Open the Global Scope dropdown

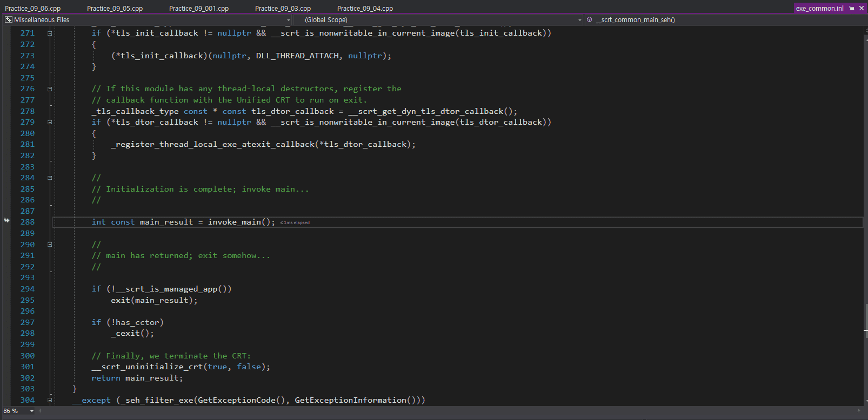coord(579,20)
